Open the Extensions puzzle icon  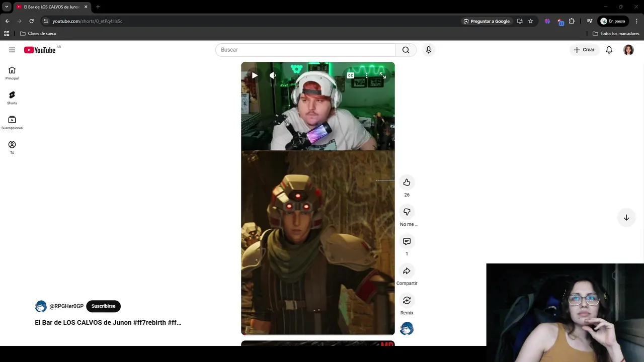pos(572,21)
